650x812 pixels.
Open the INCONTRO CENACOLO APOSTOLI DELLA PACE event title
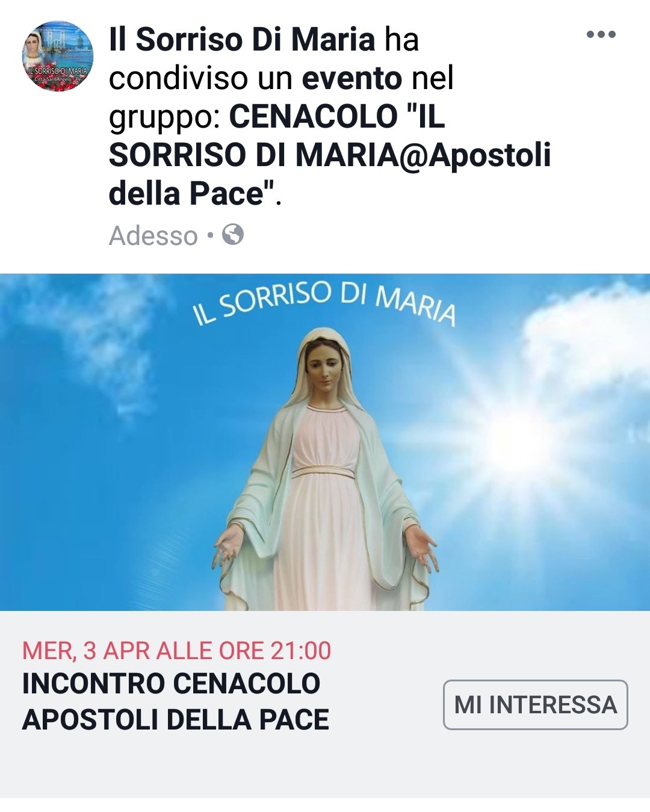tap(176, 701)
